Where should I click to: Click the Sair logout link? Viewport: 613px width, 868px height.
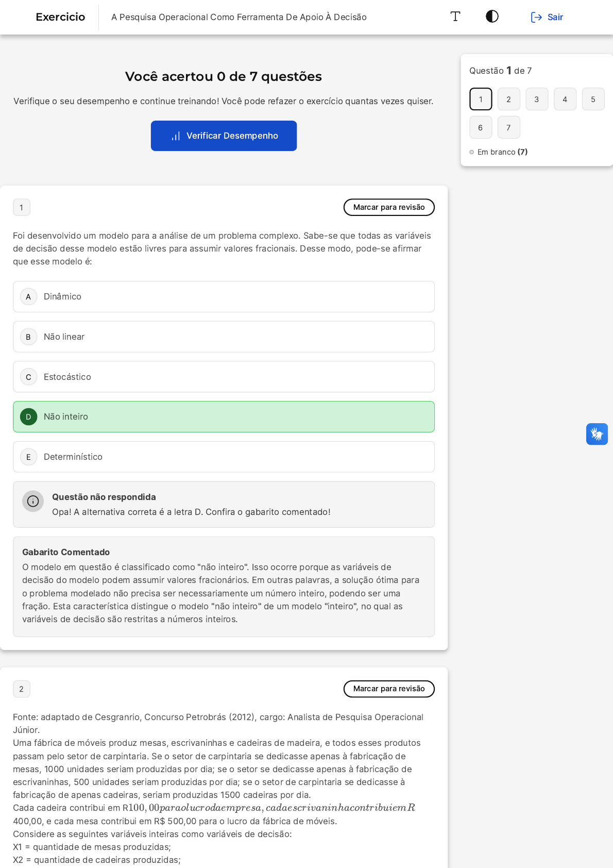547,17
